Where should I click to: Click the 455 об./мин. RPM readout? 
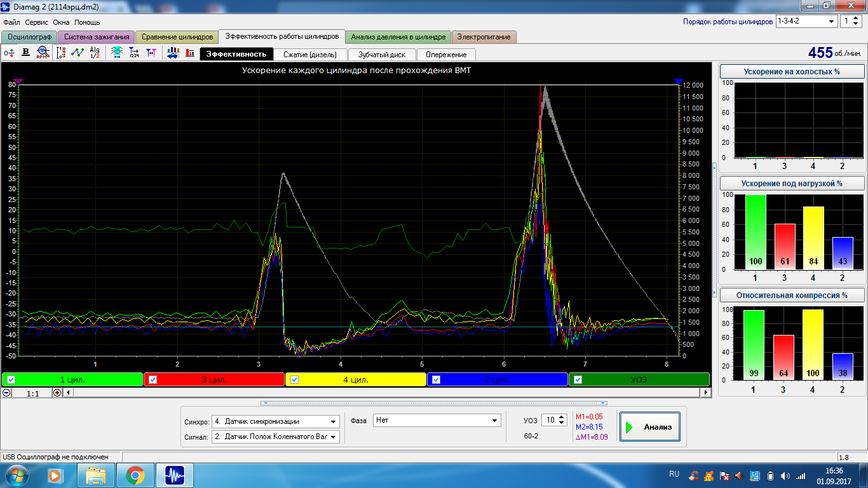pos(834,53)
